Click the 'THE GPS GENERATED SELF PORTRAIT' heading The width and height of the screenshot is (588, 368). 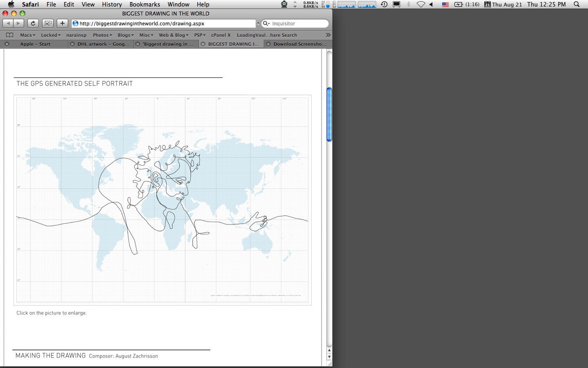(75, 83)
